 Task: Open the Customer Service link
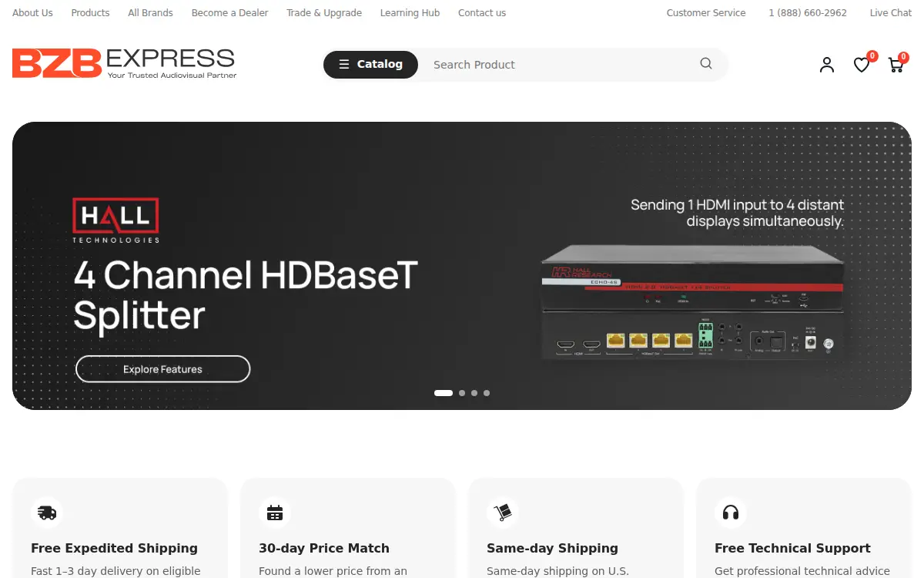click(706, 13)
